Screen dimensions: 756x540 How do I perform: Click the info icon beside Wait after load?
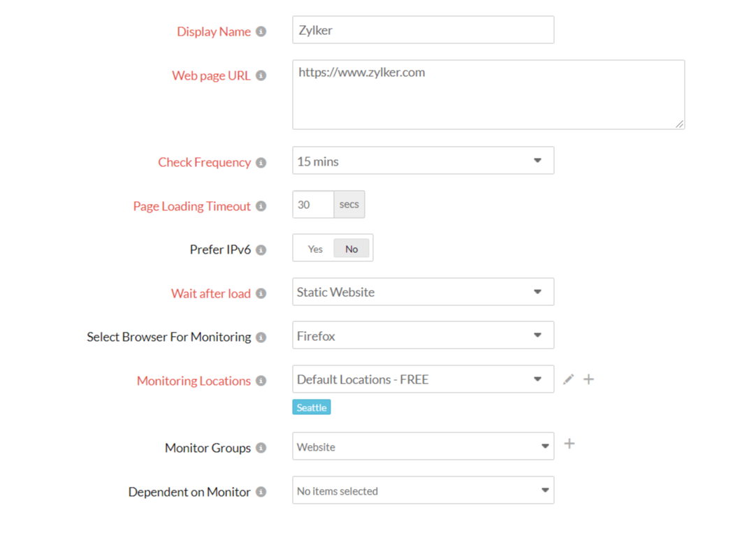[261, 293]
